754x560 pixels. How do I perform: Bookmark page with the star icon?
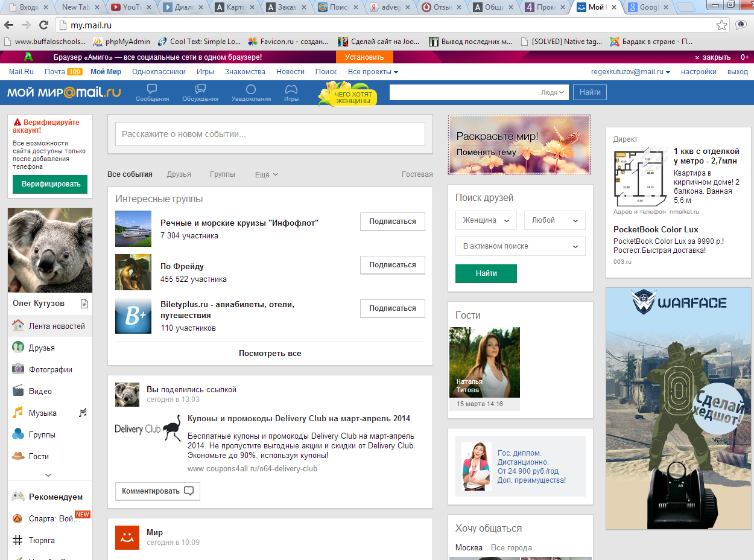[722, 25]
